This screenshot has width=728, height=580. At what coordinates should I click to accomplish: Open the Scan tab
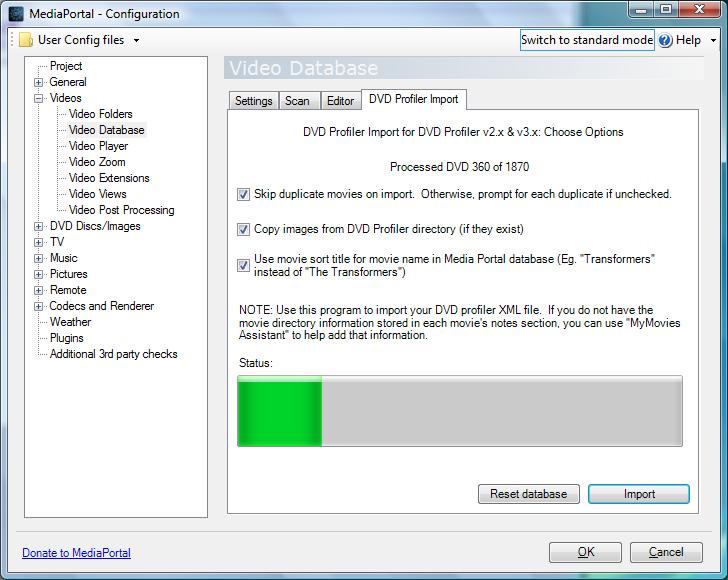click(297, 101)
